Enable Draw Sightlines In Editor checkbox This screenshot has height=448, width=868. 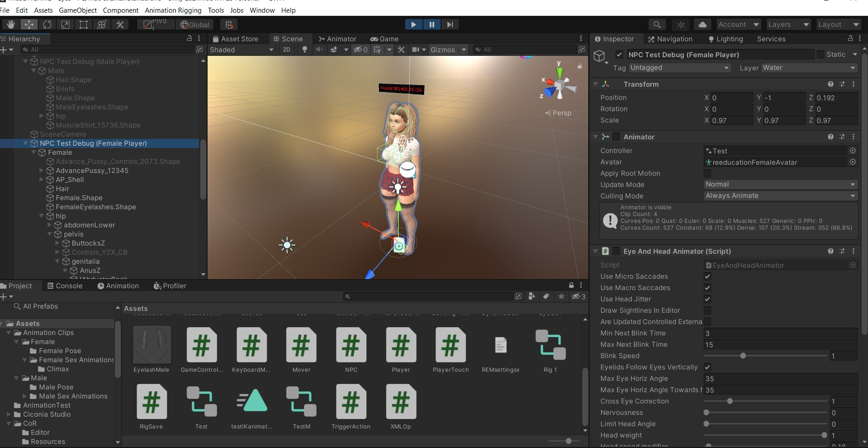pyautogui.click(x=707, y=310)
